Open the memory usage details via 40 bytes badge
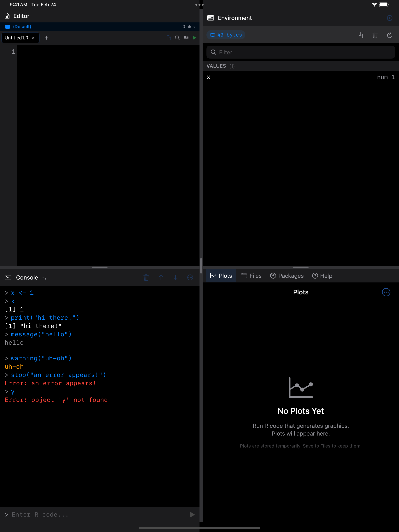The image size is (399, 532). pos(226,35)
